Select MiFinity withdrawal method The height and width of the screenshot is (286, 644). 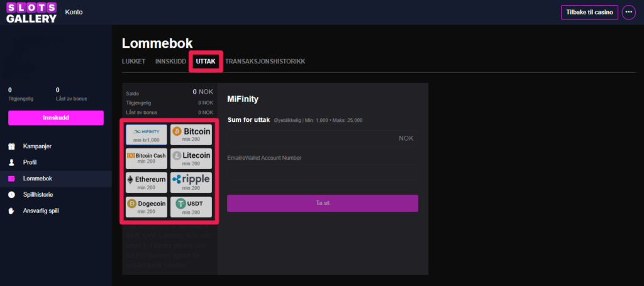pyautogui.click(x=146, y=135)
